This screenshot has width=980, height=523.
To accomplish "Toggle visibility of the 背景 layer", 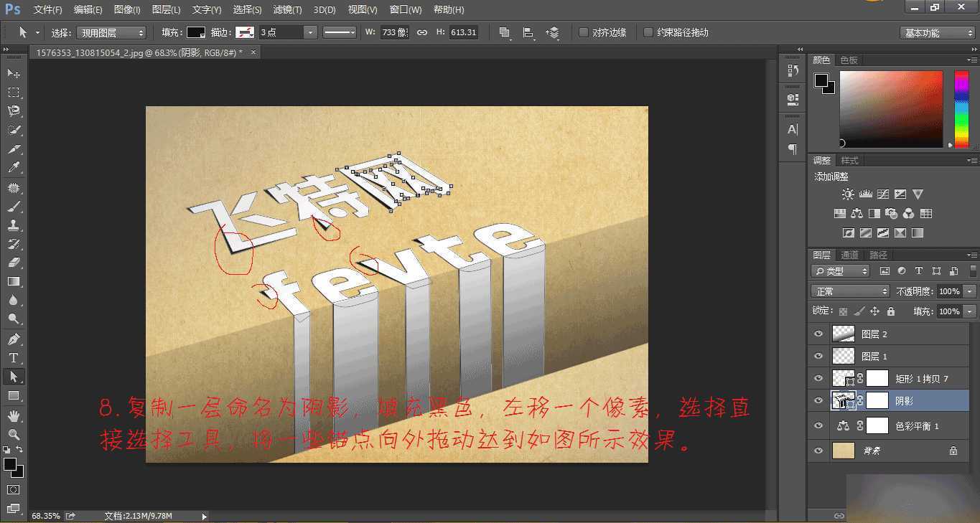I will 818,451.
